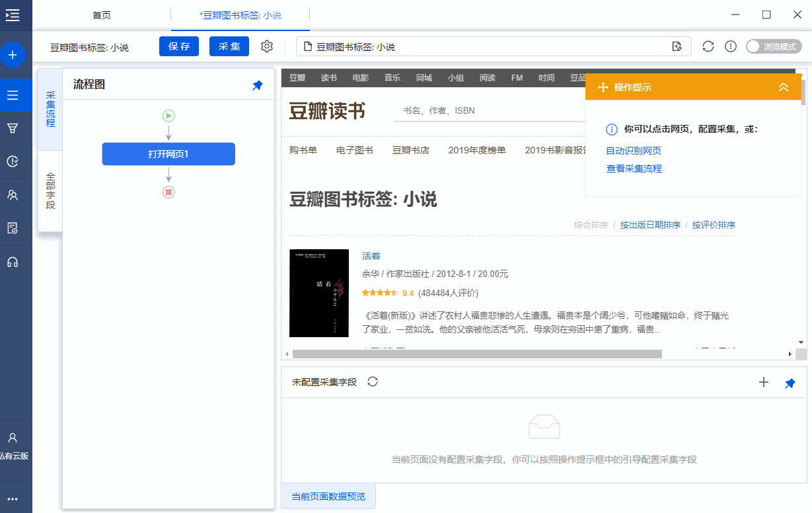Click the green start node in flowchart
Image resolution: width=812 pixels, height=513 pixels.
point(168,116)
